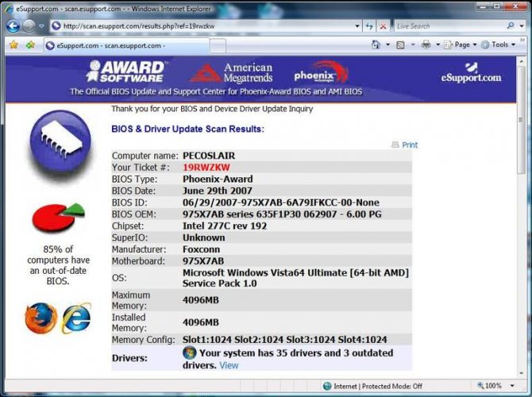This screenshot has height=397, width=532.
Task: Select chipset Intel 277C rev 192
Action: pos(225,226)
